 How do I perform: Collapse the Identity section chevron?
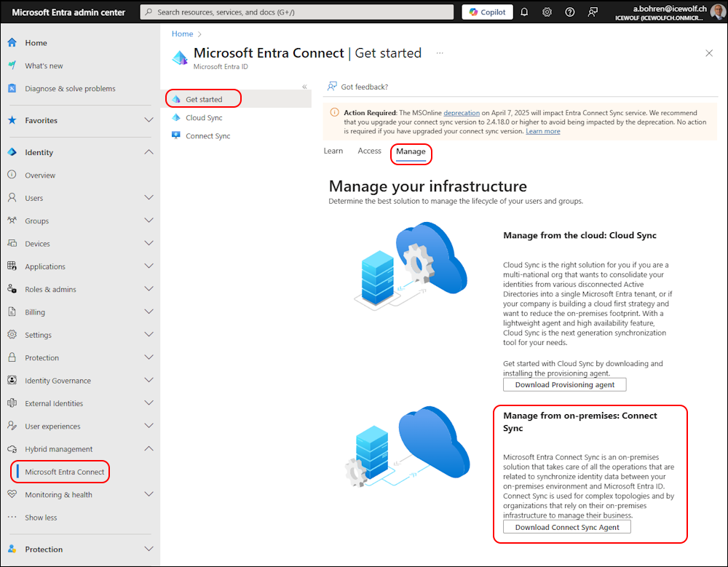[x=149, y=152]
